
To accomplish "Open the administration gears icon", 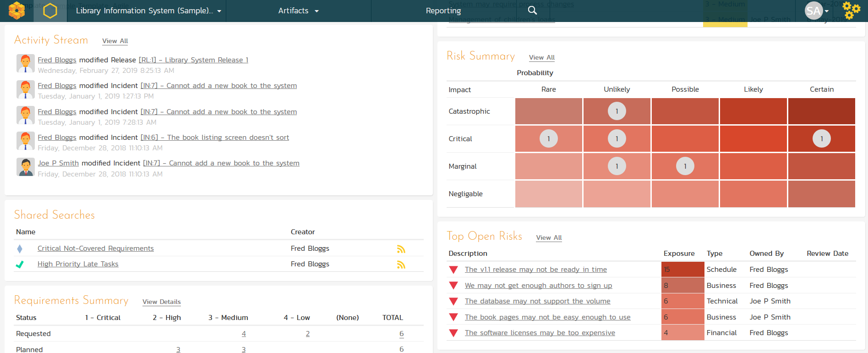I will (x=851, y=11).
